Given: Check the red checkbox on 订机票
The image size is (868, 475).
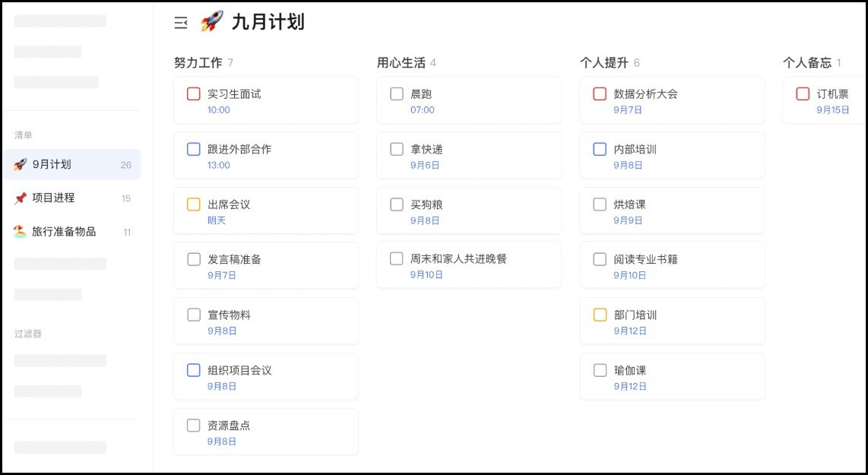Looking at the screenshot, I should (x=802, y=93).
